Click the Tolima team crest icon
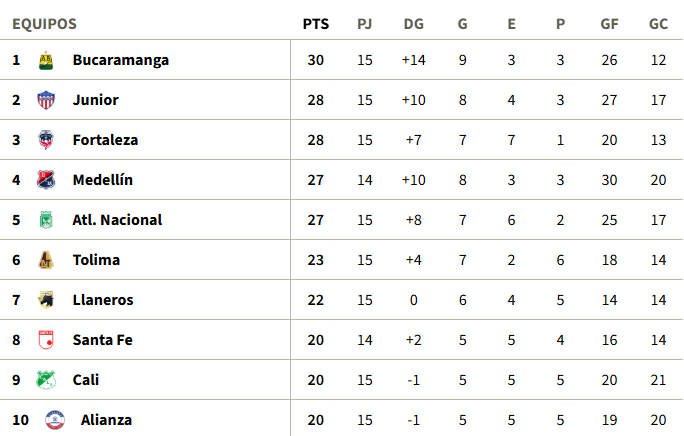Screen dimensions: 684x436 [45, 260]
